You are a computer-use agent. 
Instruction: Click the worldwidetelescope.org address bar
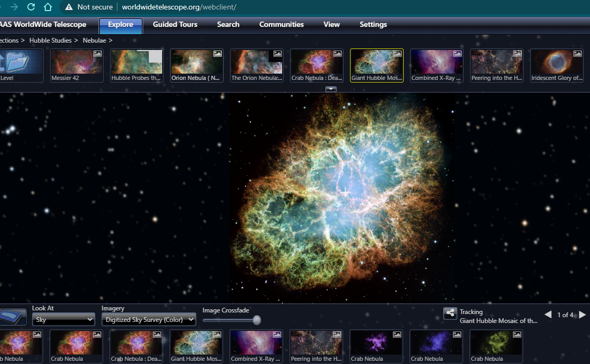179,7
